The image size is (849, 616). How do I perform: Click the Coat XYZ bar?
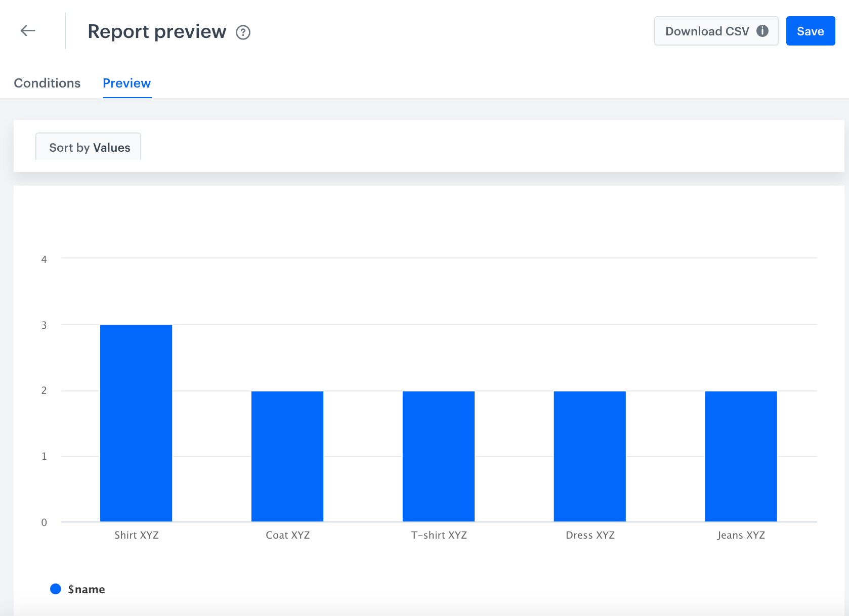pyautogui.click(x=287, y=456)
